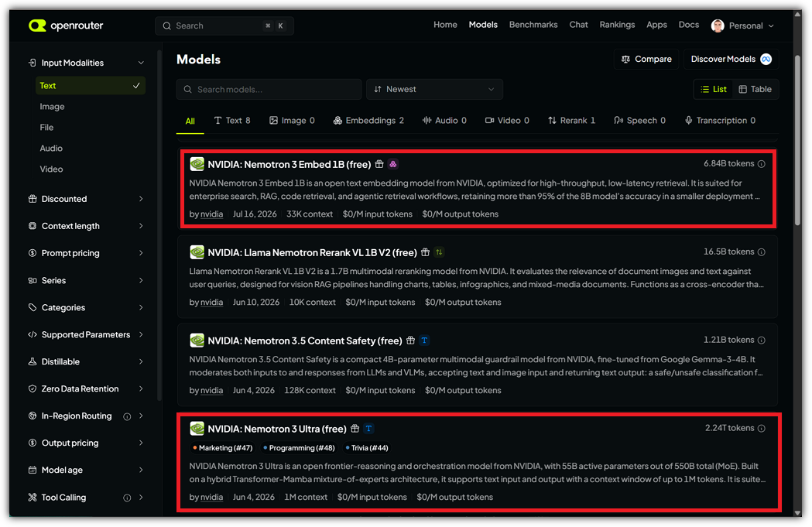Open Chat in top navigation

click(x=578, y=24)
